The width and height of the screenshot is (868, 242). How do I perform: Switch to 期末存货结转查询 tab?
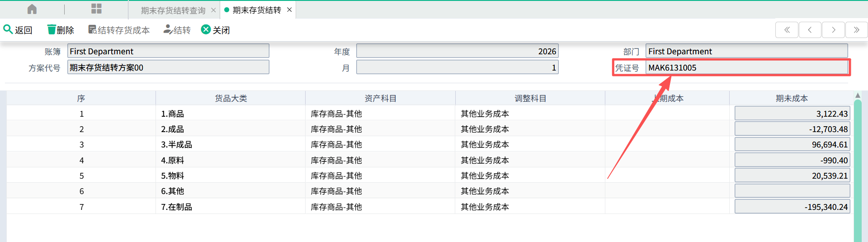[173, 10]
